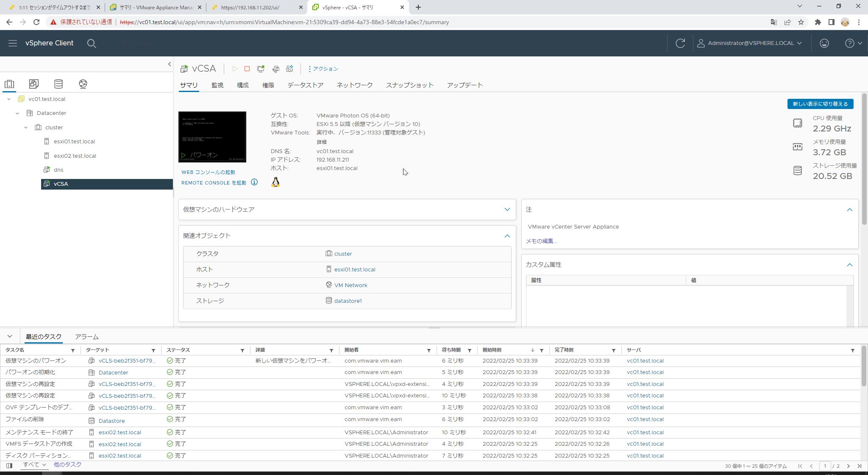
Task: Click the vCSA console thumbnail
Action: 212,137
